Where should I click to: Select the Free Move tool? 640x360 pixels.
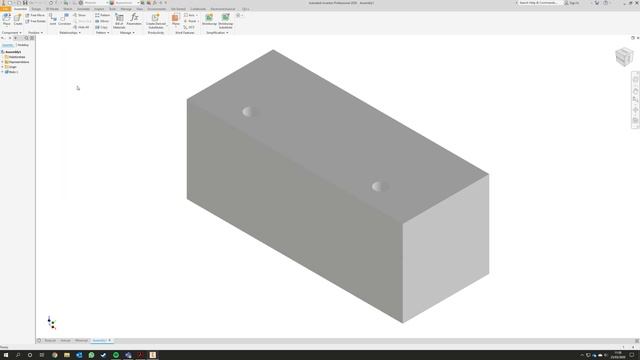[x=35, y=16]
